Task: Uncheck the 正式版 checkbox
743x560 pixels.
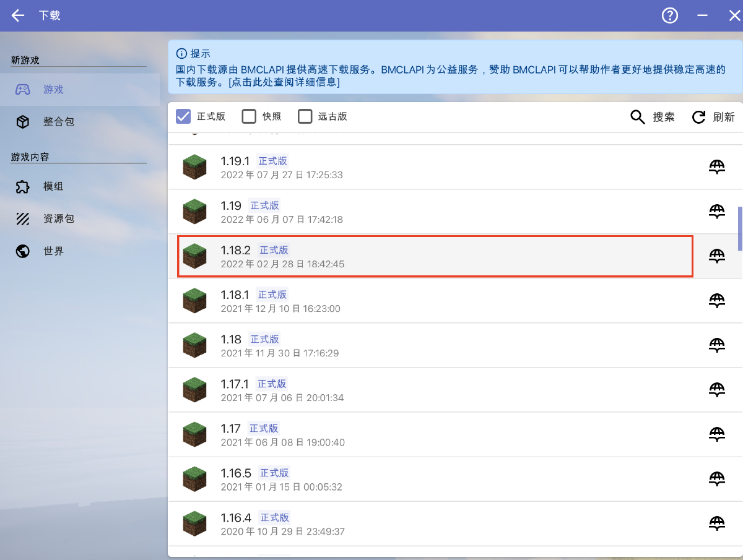Action: [183, 116]
